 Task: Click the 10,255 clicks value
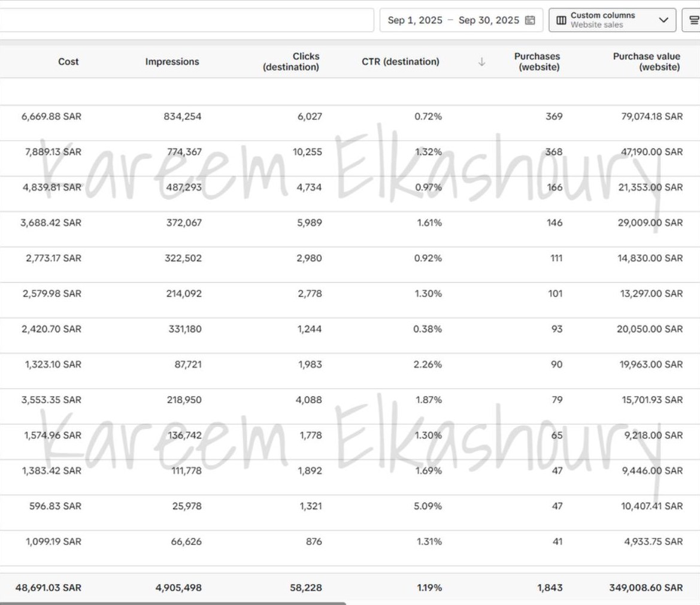(x=307, y=152)
